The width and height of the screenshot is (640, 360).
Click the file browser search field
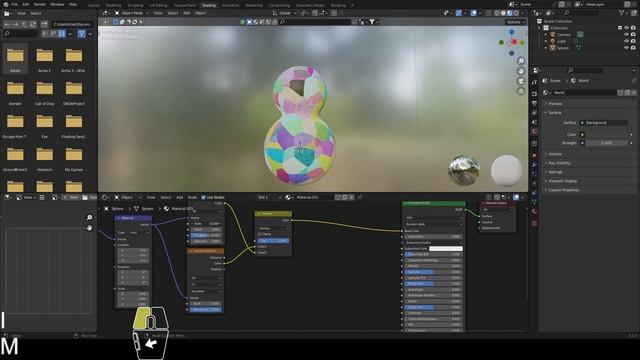(x=20, y=33)
